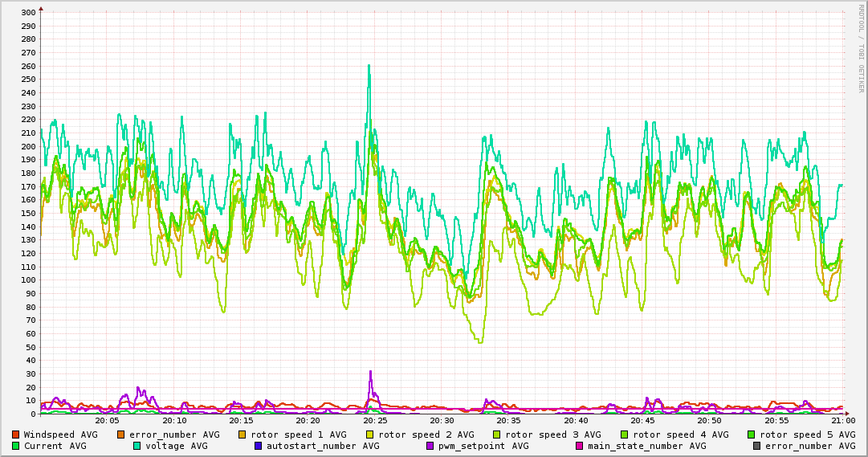
Task: Select the 'voltage AVG' legend label
Action: point(177,446)
